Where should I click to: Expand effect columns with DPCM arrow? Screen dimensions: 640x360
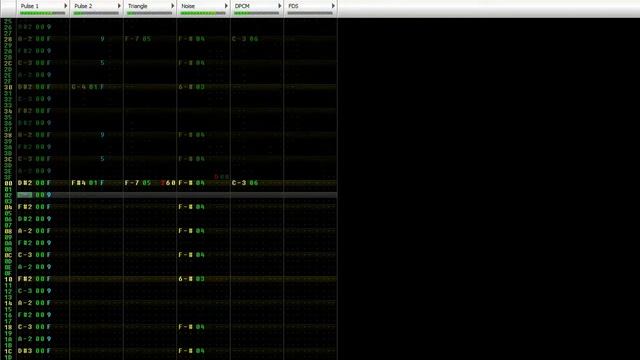280,6
